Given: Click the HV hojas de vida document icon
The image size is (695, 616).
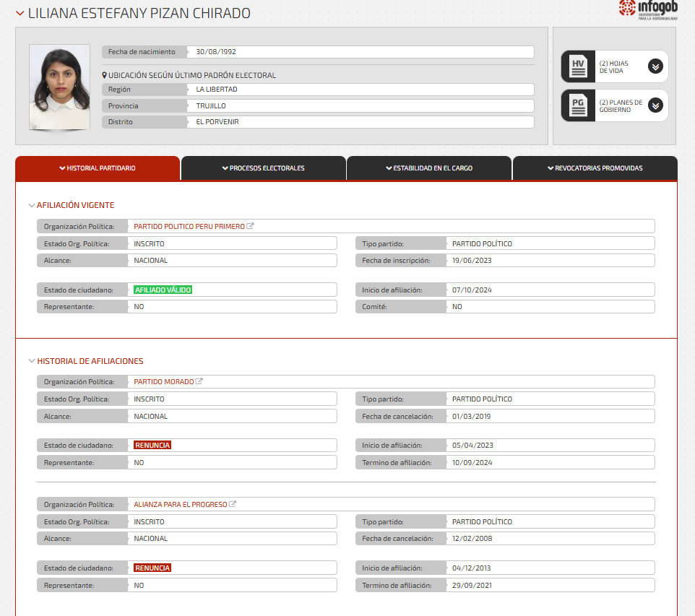Looking at the screenshot, I should coord(578,66).
